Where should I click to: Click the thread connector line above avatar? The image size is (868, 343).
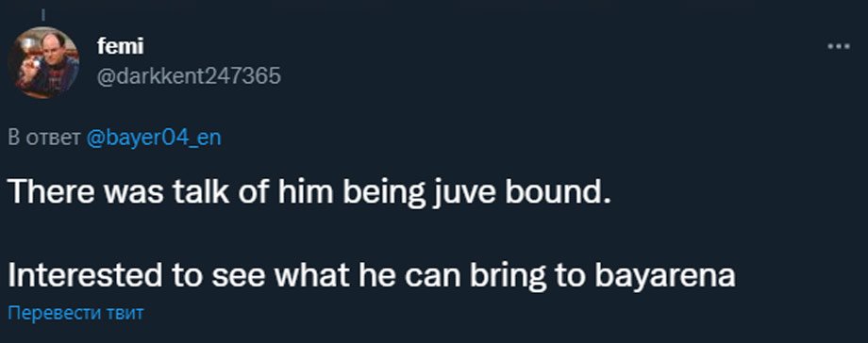click(43, 15)
